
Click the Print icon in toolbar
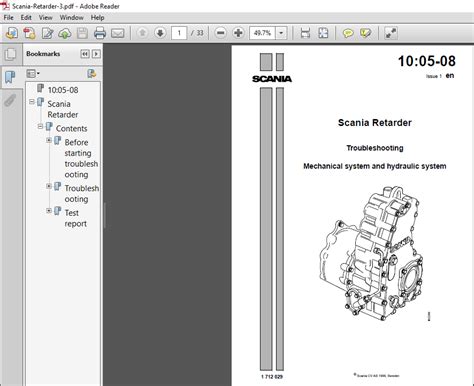(x=100, y=33)
